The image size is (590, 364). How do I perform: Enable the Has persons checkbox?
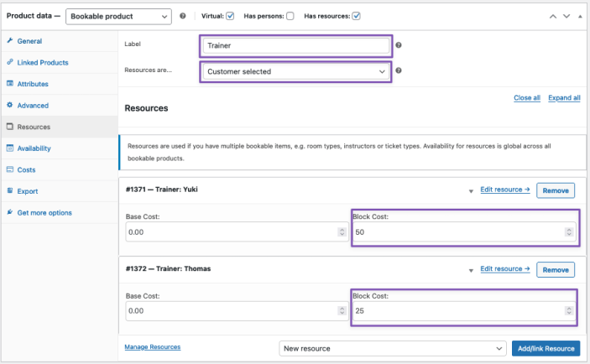290,16
